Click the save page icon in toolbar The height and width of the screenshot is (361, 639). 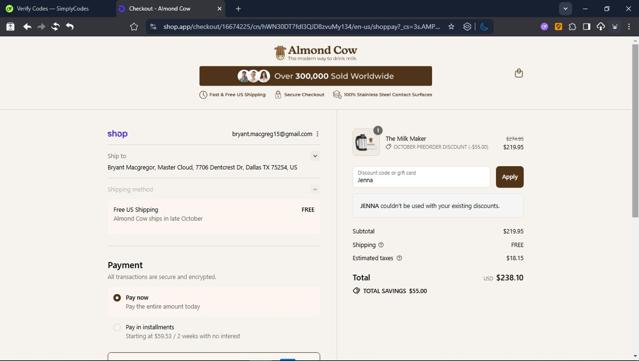coord(10,26)
